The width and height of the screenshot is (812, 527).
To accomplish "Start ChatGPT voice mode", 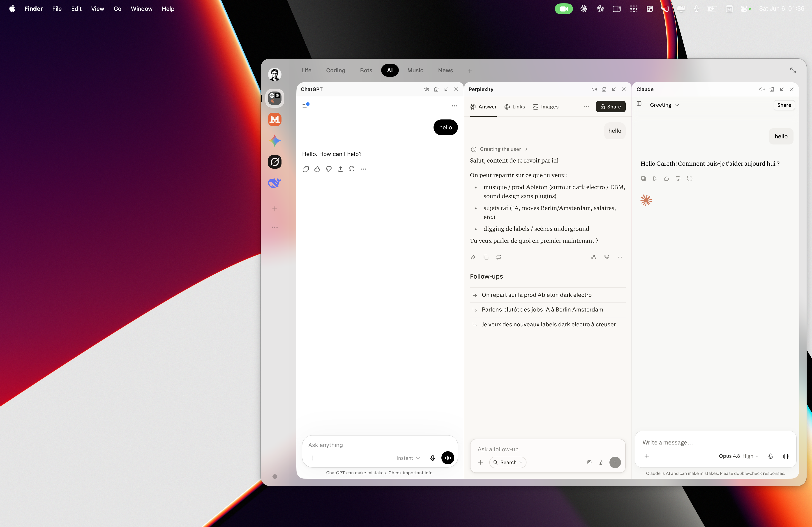I will (448, 458).
